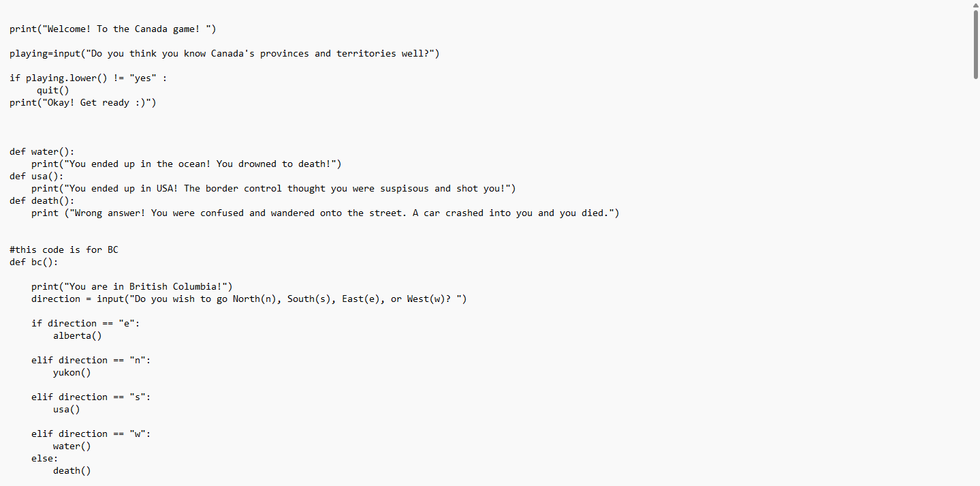Screen dimensions: 980x486
Task: Click the yukon() function call
Action: click(x=72, y=372)
